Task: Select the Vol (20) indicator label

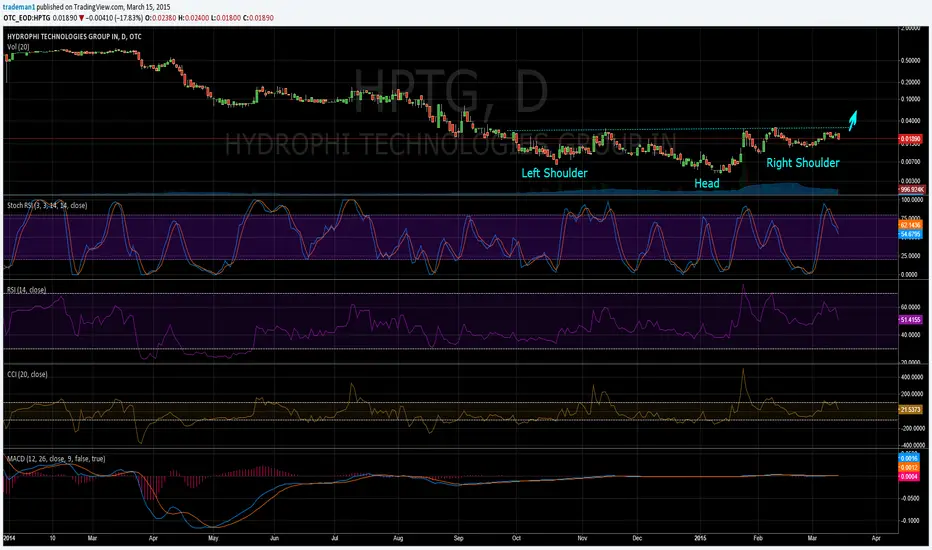Action: coord(18,47)
